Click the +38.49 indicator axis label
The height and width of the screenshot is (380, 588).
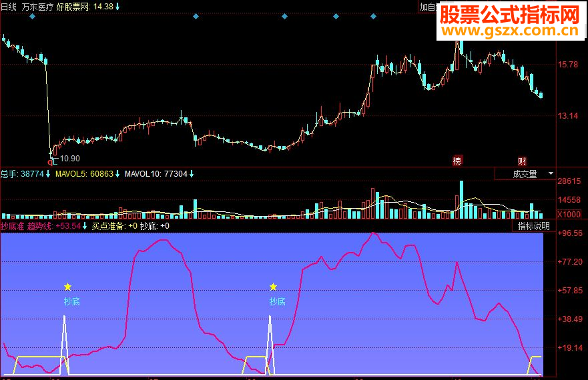[x=570, y=319]
